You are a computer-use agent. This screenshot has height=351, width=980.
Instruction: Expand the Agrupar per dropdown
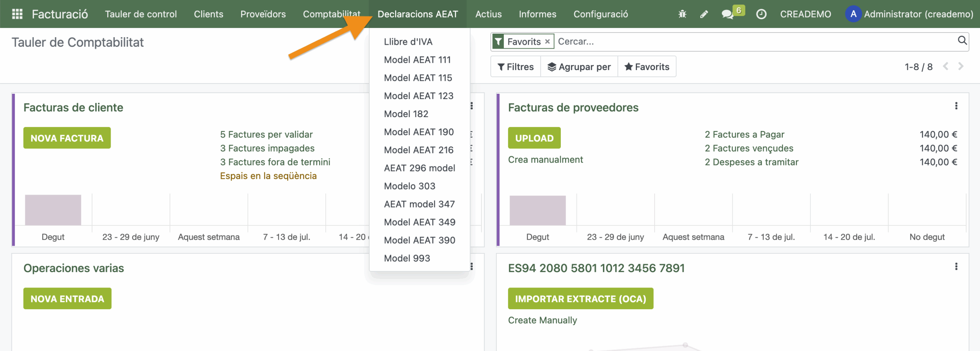point(579,67)
